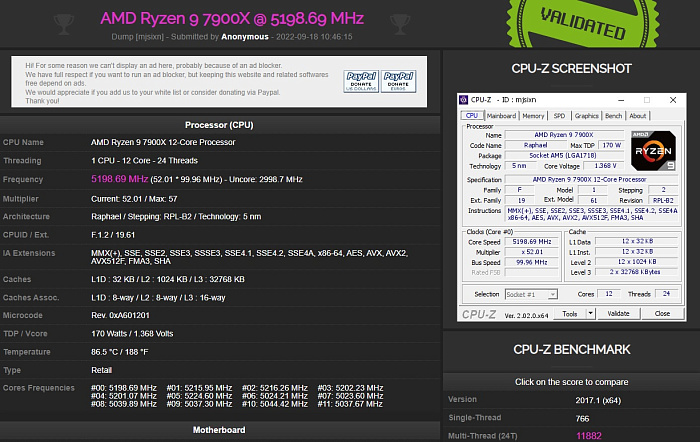Maximize the CPU-Z window
Viewport: 700px width, 442px height.
pyautogui.click(x=646, y=100)
